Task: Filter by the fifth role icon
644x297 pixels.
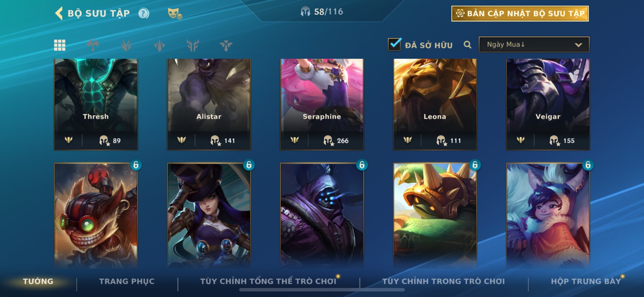Action: pyautogui.click(x=226, y=45)
